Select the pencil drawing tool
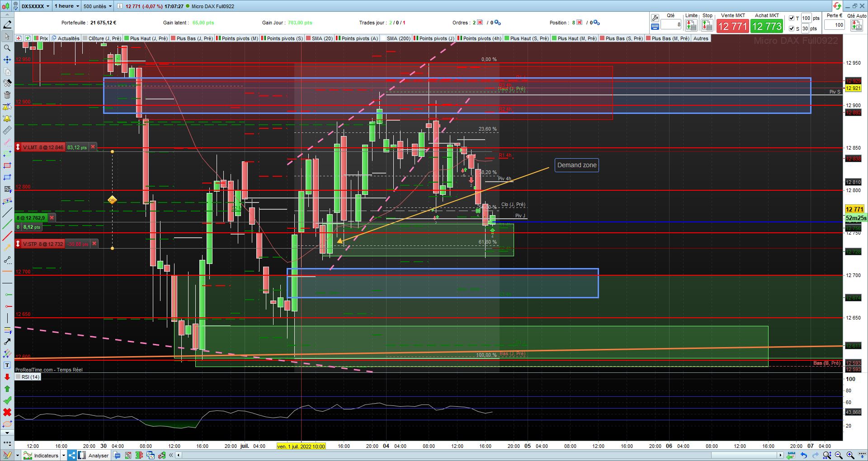This screenshot has height=461, width=868. tap(7, 24)
